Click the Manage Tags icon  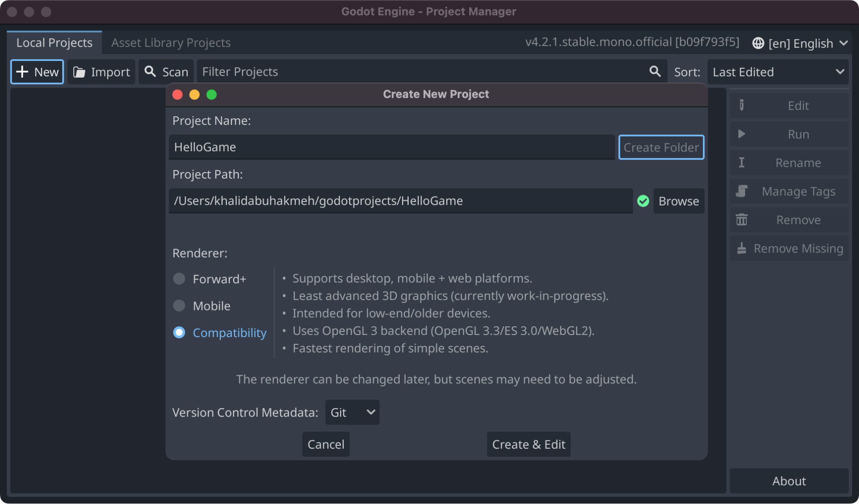pyautogui.click(x=742, y=191)
